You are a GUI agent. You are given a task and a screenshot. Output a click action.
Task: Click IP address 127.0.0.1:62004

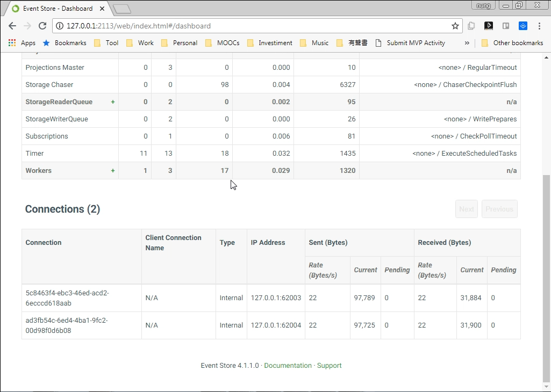click(276, 325)
